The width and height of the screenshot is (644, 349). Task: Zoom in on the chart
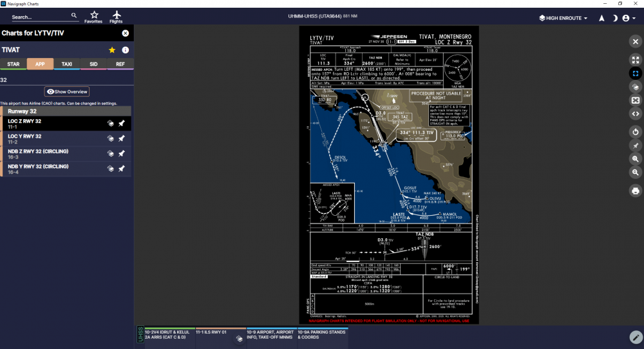click(x=636, y=159)
